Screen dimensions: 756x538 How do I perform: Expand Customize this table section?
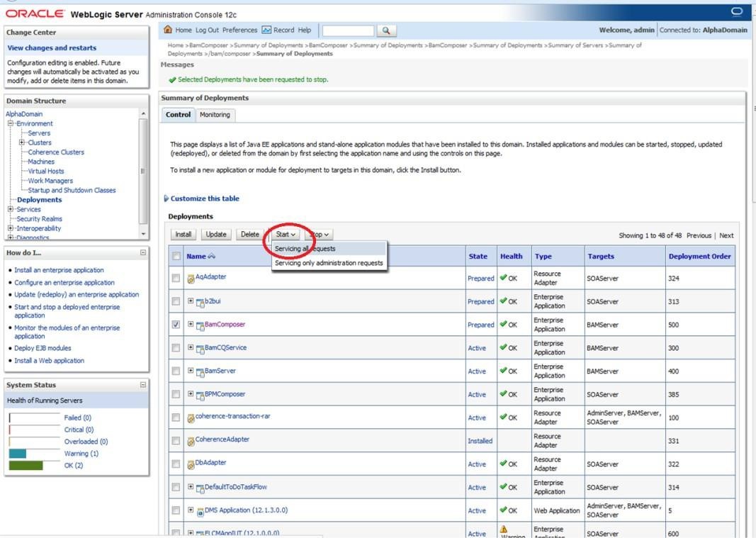[204, 198]
